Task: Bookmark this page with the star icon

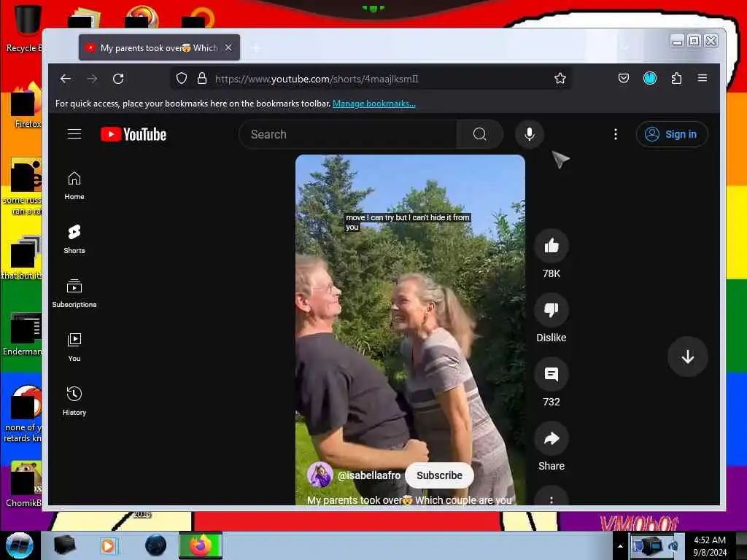Action: point(560,79)
